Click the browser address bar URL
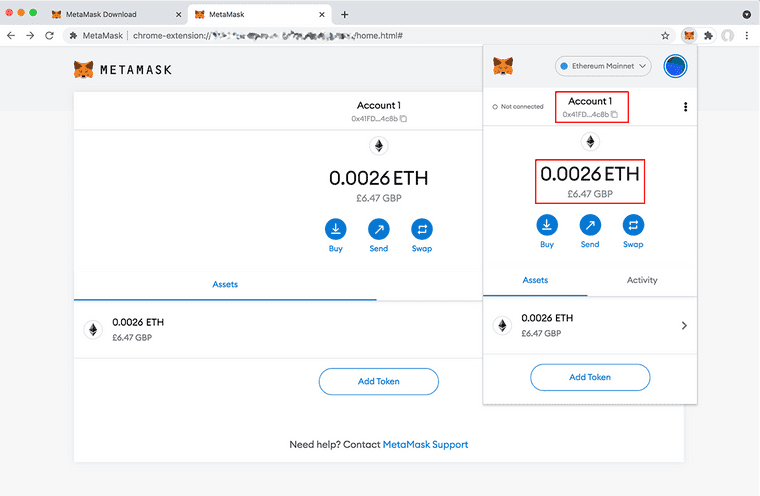The image size is (760, 496). coord(268,35)
